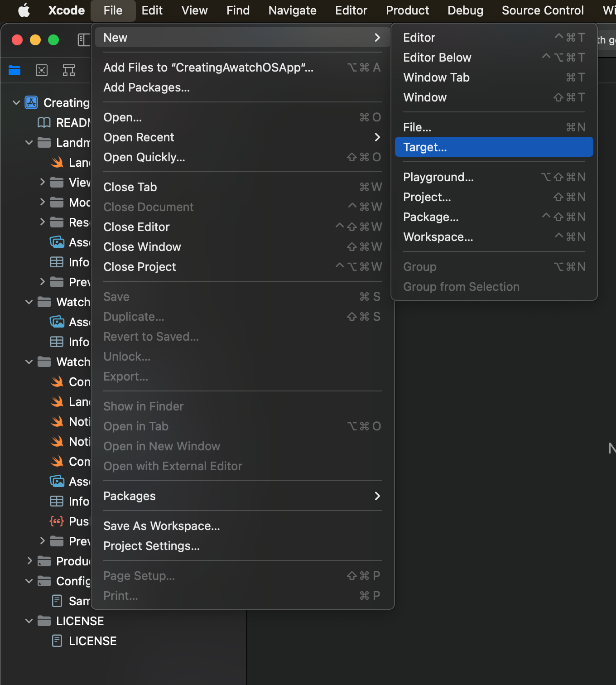Screen dimensions: 616x685
Task: Choose New Editor Below
Action: 494,58
